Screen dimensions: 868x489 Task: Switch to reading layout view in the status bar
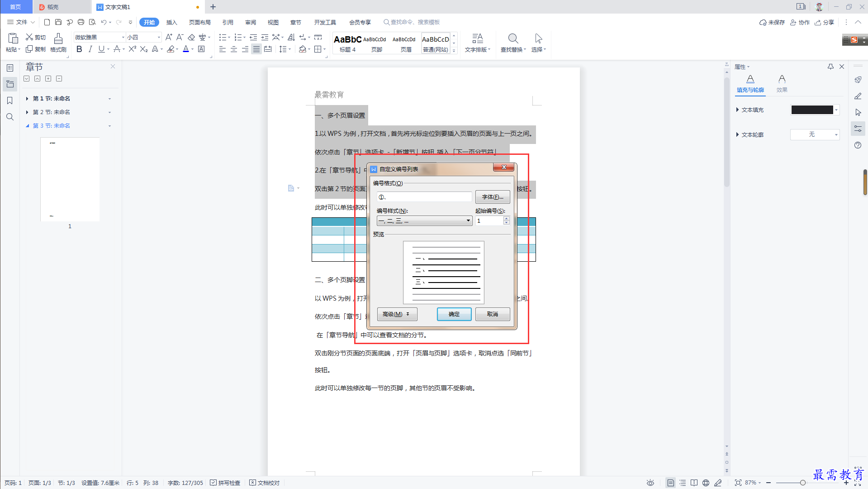pyautogui.click(x=694, y=483)
